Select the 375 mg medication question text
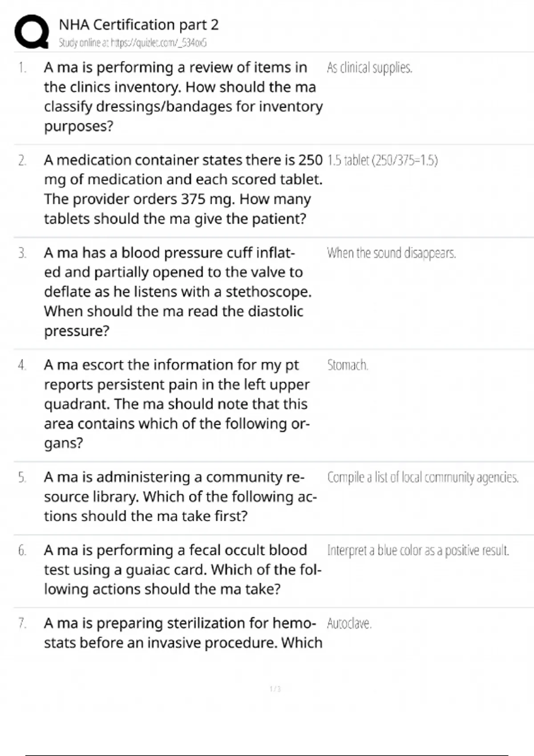This screenshot has height=756, width=534. (x=182, y=189)
